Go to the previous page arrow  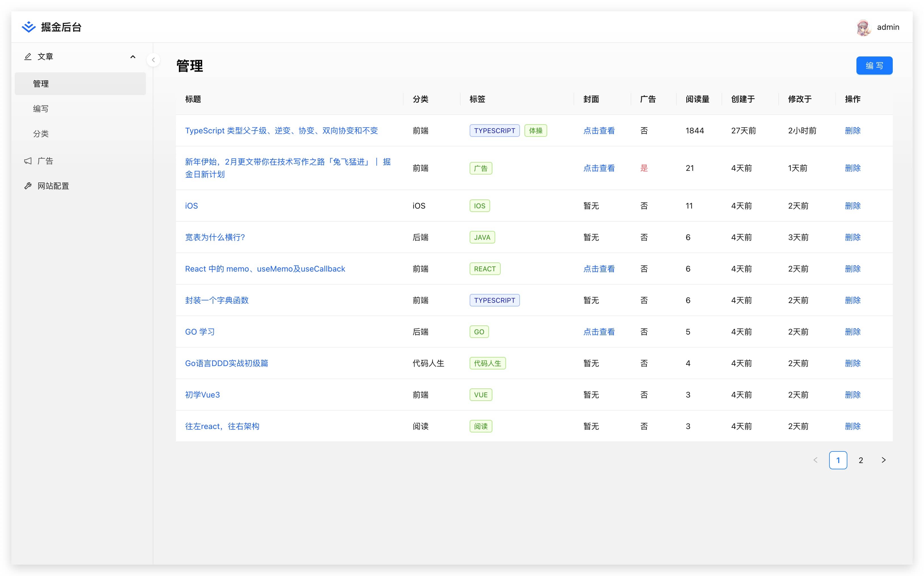pyautogui.click(x=815, y=460)
